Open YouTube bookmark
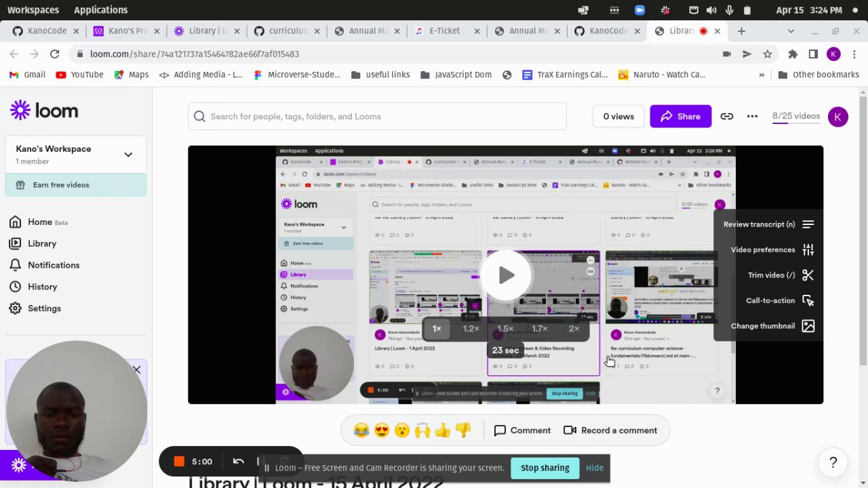 click(x=79, y=75)
